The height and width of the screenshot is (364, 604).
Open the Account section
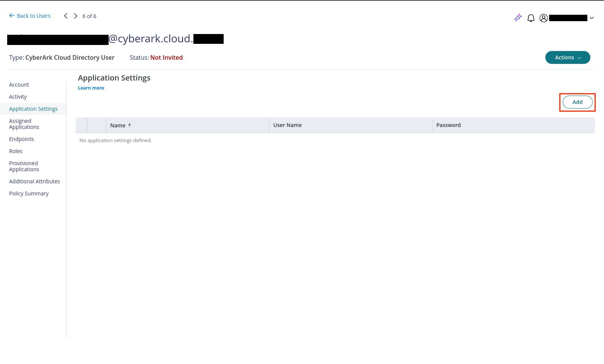[19, 85]
